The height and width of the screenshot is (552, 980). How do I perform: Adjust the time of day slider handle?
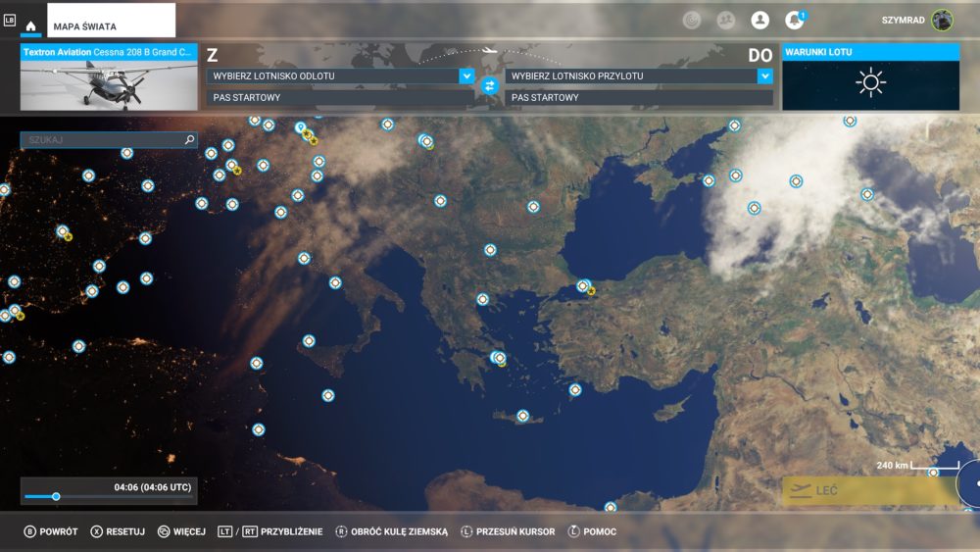coord(56,496)
